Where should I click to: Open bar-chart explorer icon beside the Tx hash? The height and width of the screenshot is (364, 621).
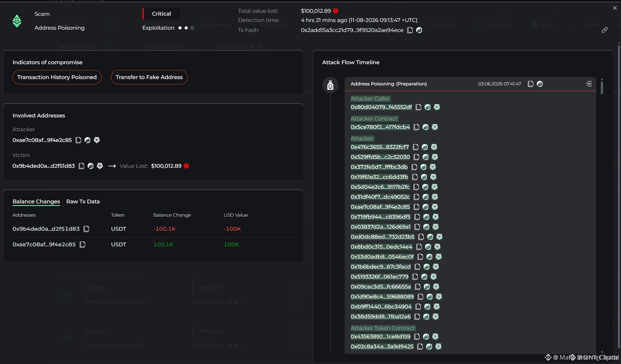point(419,30)
